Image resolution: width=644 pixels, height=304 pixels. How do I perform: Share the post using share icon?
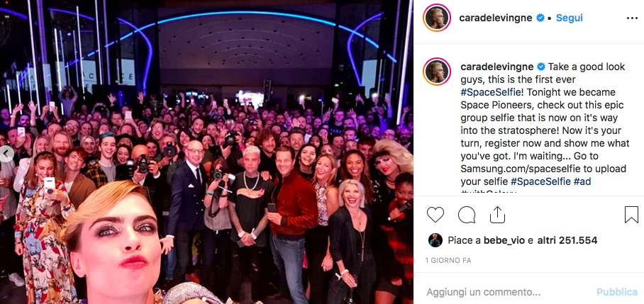497,215
